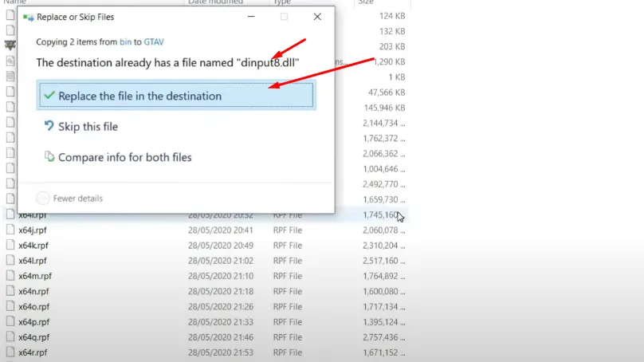644x362 pixels.
Task: Click the x64m.rpf file icon
Action: 10,276
